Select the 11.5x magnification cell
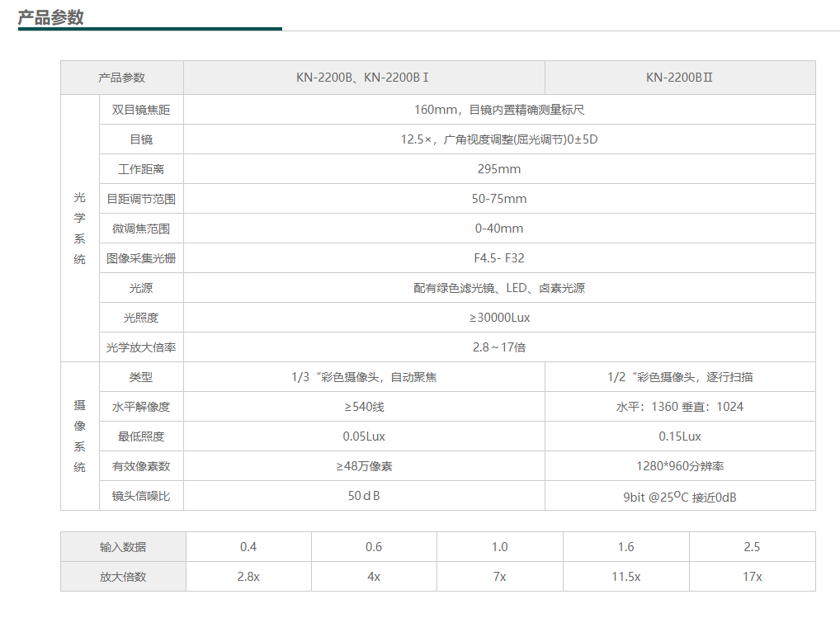This screenshot has width=840, height=618. (x=625, y=577)
